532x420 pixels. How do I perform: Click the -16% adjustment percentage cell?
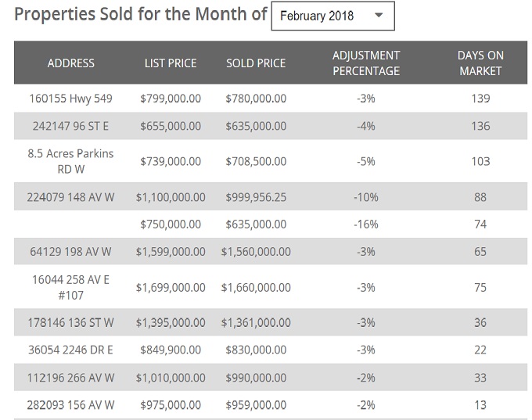click(365, 224)
